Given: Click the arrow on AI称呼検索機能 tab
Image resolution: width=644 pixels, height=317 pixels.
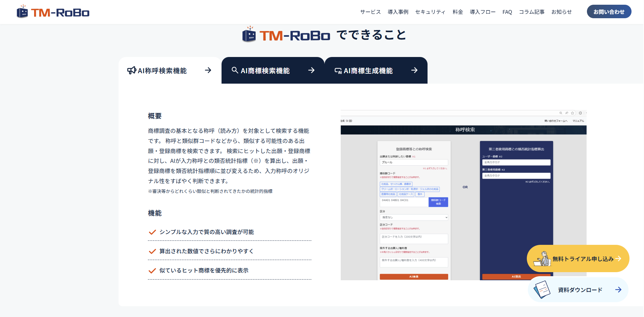Looking at the screenshot, I should pyautogui.click(x=208, y=70).
